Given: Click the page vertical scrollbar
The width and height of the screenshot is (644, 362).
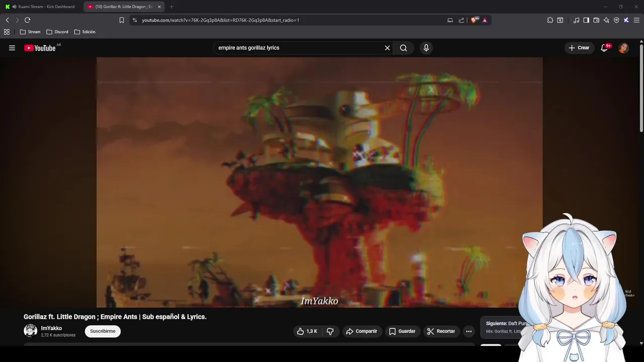Looking at the screenshot, I should tap(641, 88).
